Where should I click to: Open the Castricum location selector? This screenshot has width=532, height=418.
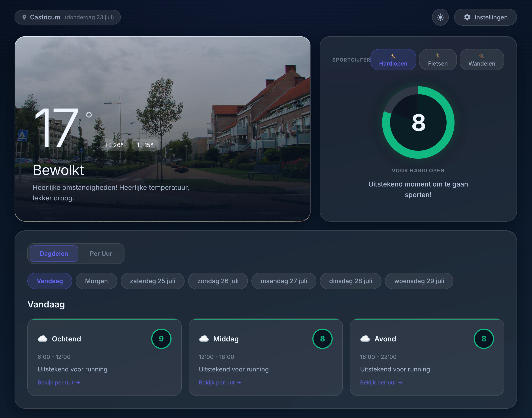click(68, 17)
